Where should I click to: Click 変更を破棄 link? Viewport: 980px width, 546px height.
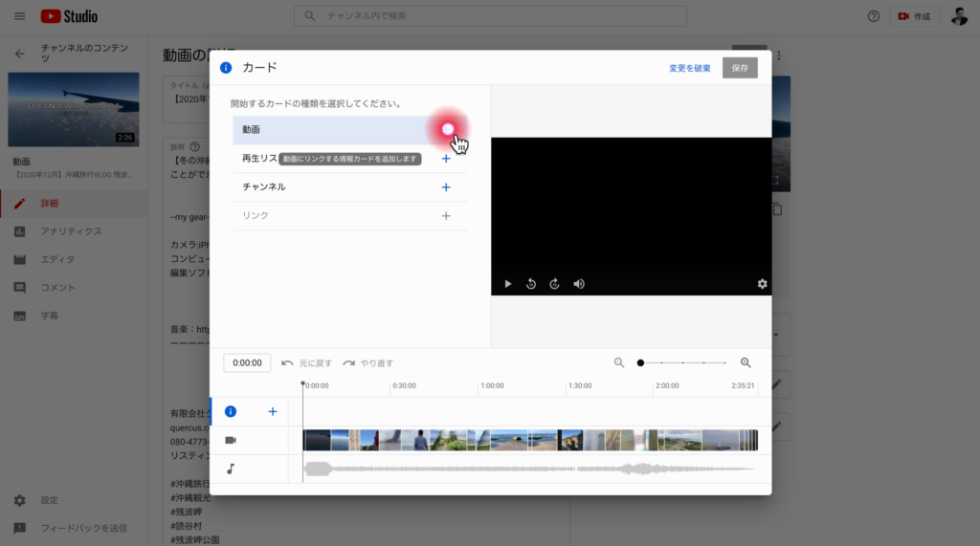[x=689, y=68]
